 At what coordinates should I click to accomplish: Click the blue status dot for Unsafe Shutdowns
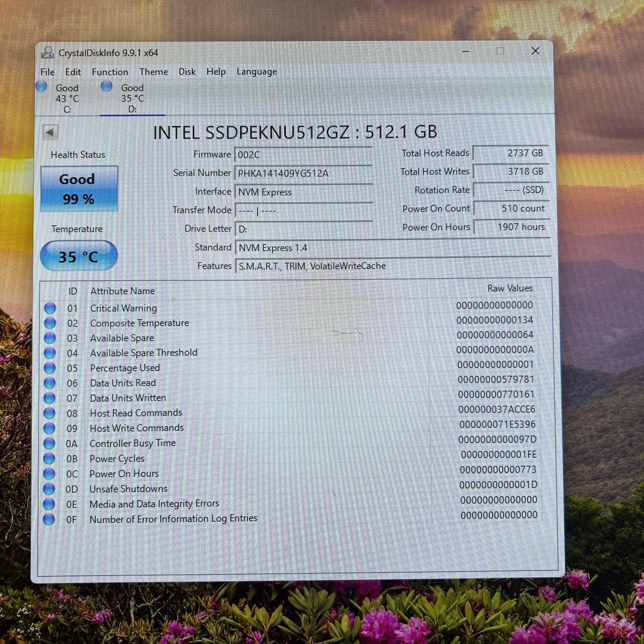coord(49,489)
